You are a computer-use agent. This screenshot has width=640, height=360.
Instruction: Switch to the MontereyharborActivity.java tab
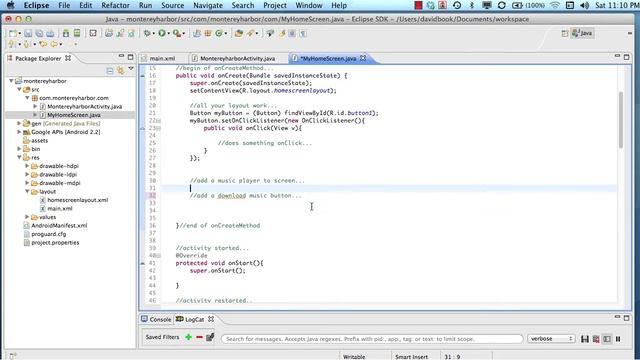pos(238,58)
